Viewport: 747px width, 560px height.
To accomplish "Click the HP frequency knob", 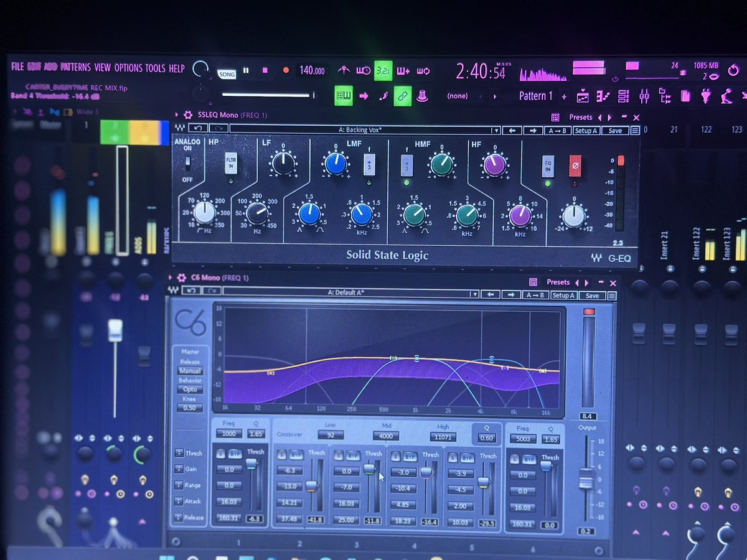I will [x=204, y=213].
